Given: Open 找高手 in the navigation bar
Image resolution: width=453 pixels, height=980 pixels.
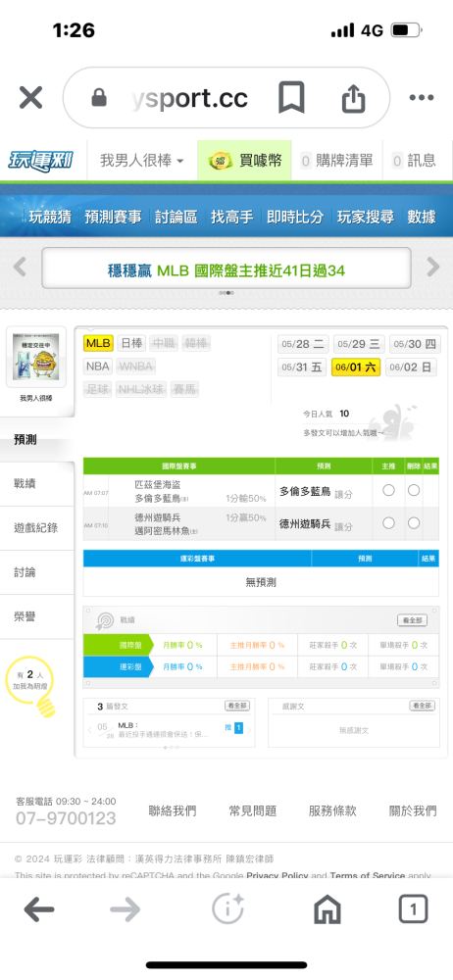Looking at the screenshot, I should click(232, 217).
